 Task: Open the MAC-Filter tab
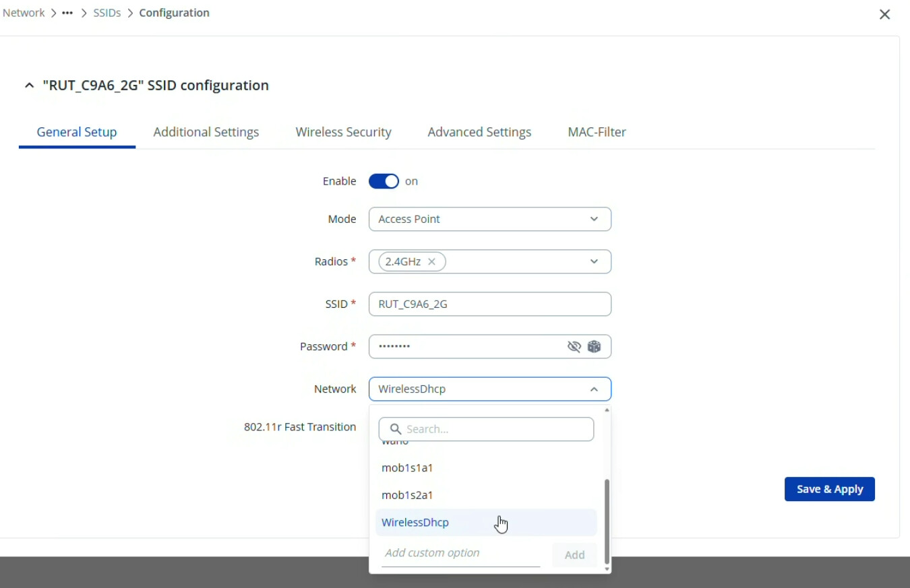(597, 132)
